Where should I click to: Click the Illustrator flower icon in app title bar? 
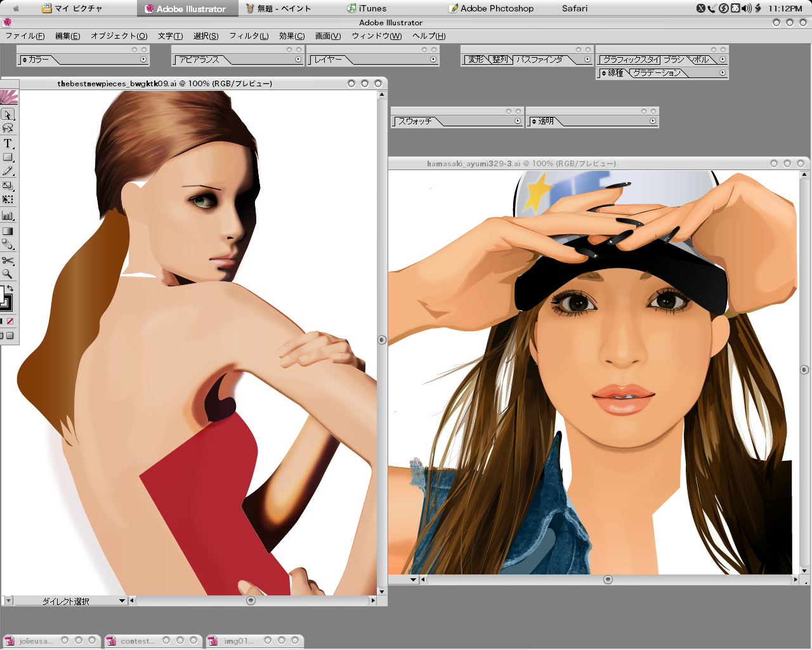pos(7,22)
